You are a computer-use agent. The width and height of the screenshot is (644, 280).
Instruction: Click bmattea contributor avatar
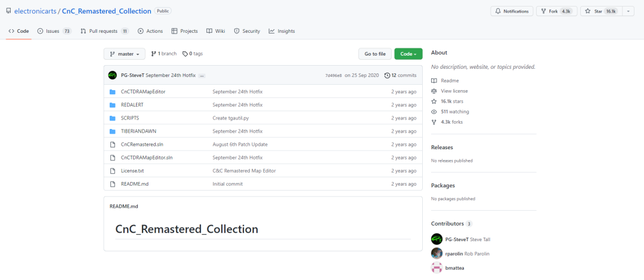tap(436, 267)
